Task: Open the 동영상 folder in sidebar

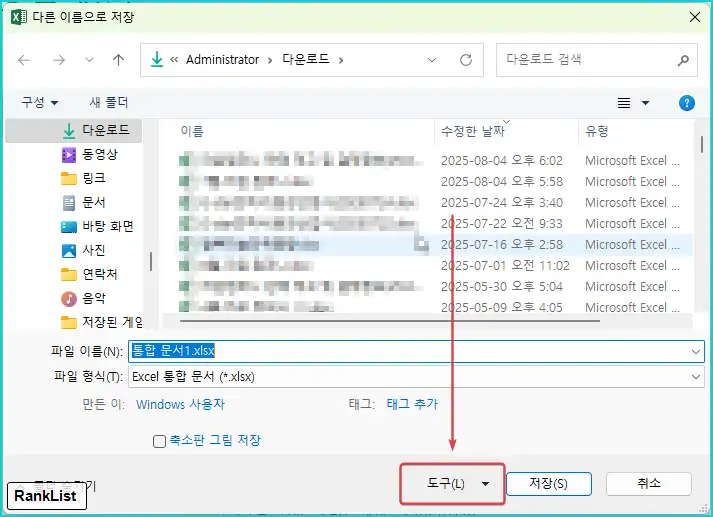Action: (x=99, y=154)
